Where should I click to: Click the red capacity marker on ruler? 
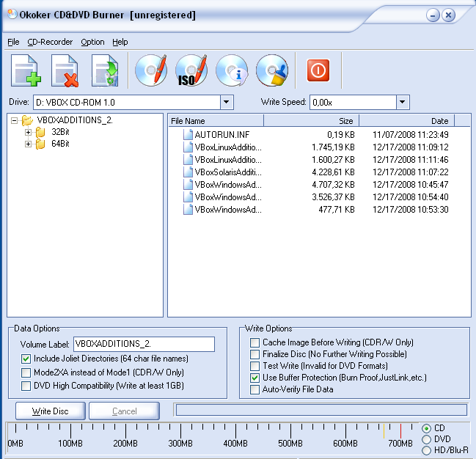(400, 431)
